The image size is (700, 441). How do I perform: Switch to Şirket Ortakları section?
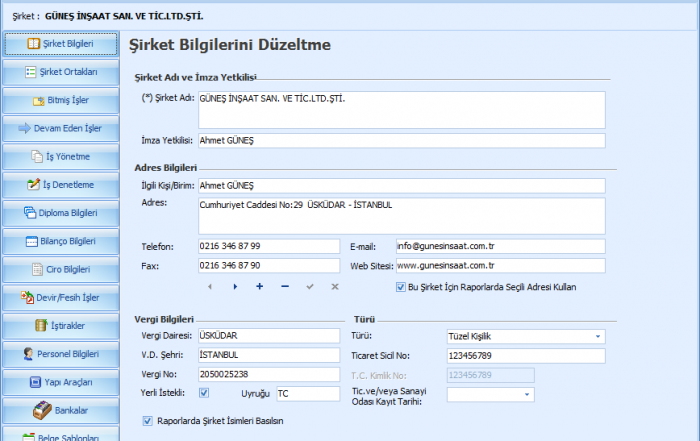coord(61,72)
